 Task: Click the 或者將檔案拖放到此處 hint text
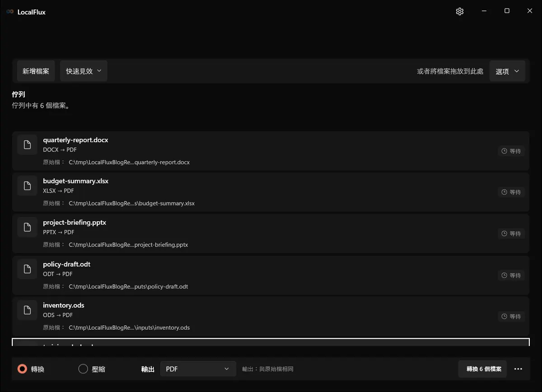coord(450,71)
